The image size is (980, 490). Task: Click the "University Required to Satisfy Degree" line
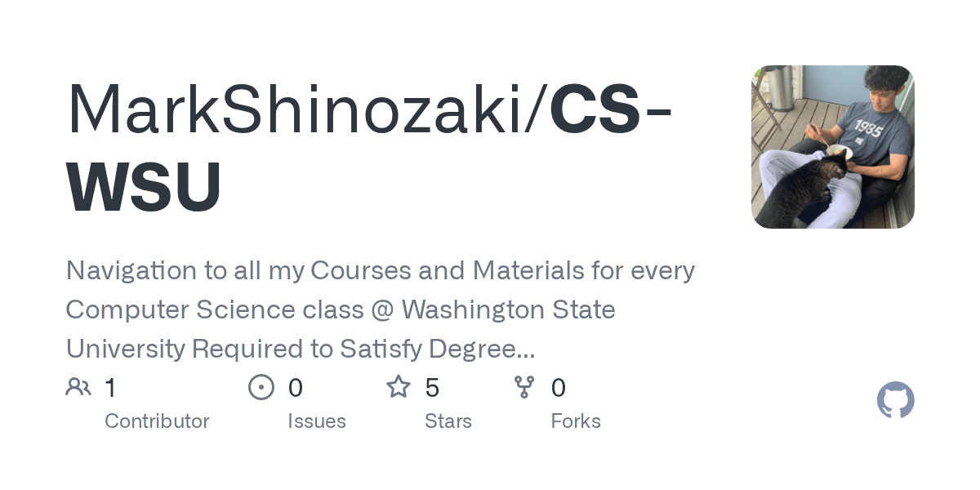coord(300,350)
